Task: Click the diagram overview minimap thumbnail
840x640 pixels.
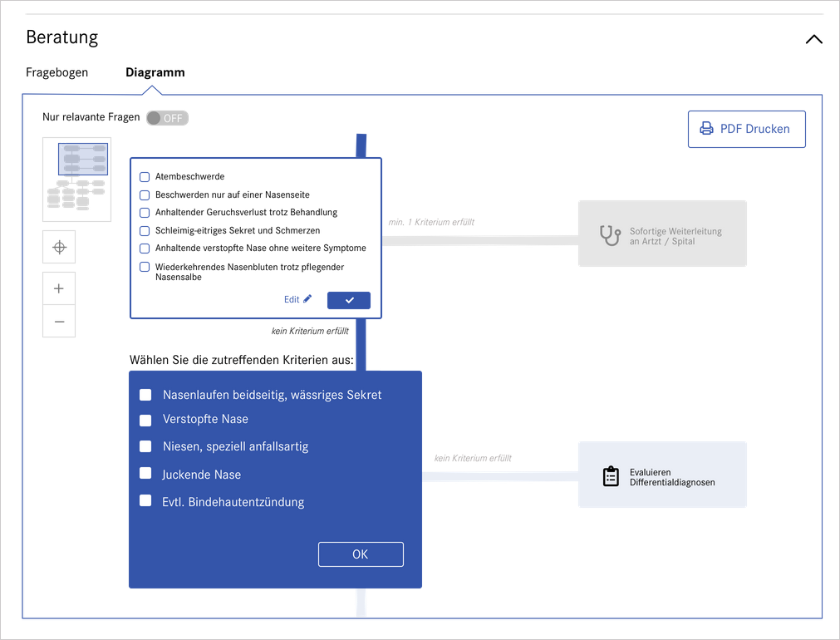Action: click(76, 180)
